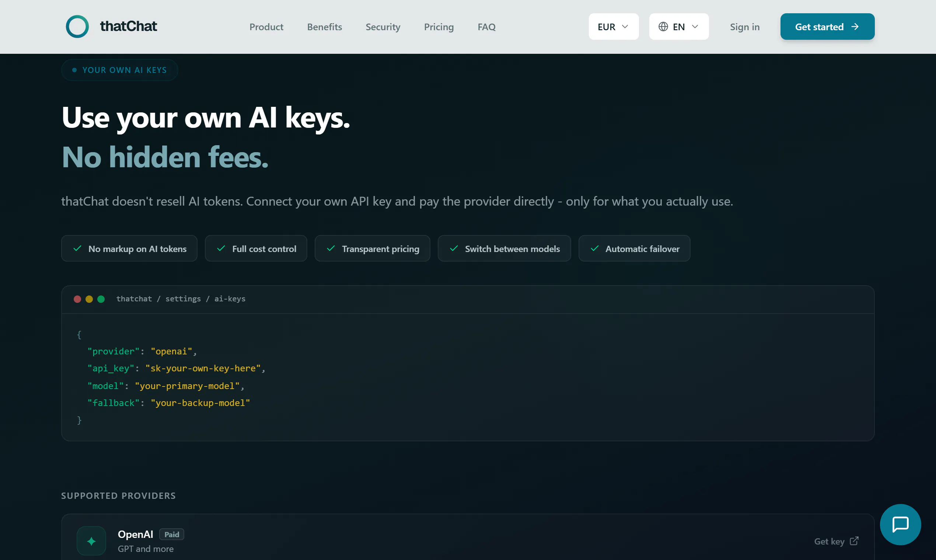Click the SUPPORTED PROVIDERS heading
This screenshot has width=936, height=560.
click(119, 496)
